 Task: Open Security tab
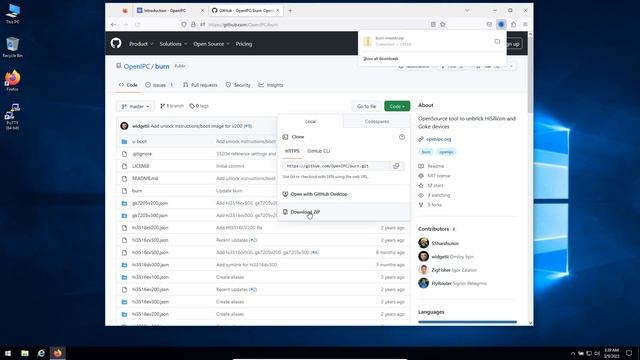238,85
